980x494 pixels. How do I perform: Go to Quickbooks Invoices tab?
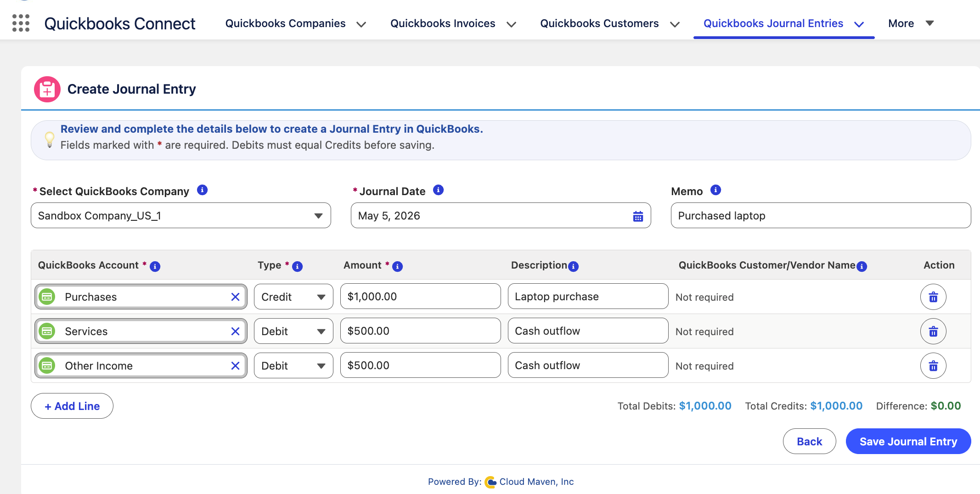point(443,23)
